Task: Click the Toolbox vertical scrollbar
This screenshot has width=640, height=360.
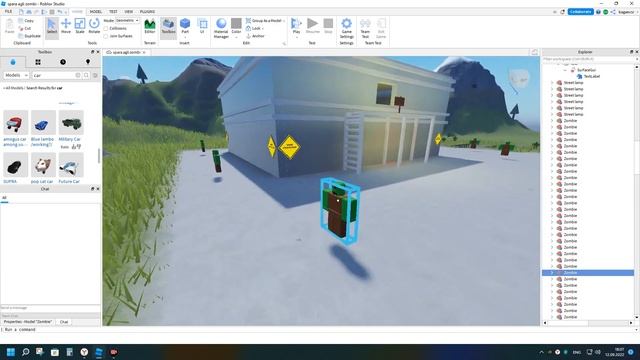Action: tap(99, 155)
